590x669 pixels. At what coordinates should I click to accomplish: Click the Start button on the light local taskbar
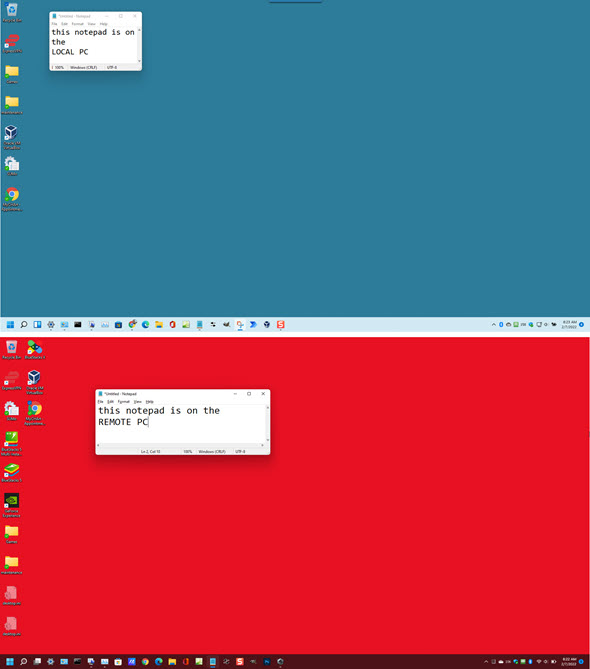click(10, 325)
